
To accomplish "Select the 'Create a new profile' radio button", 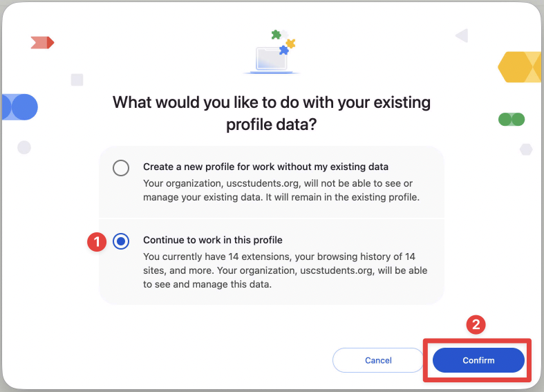I will [121, 168].
